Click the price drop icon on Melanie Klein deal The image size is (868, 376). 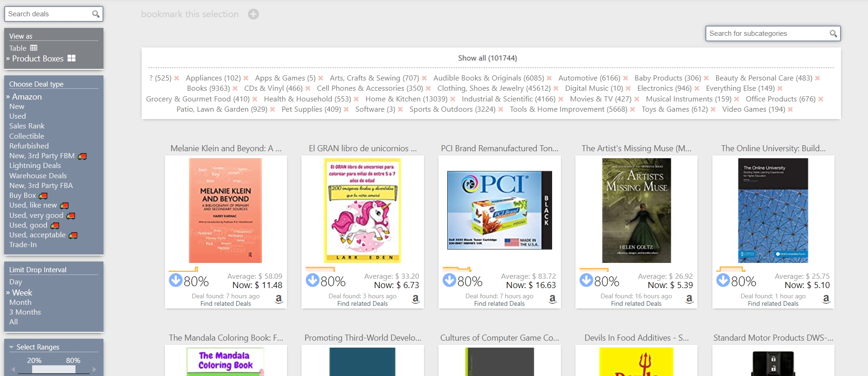(x=176, y=280)
